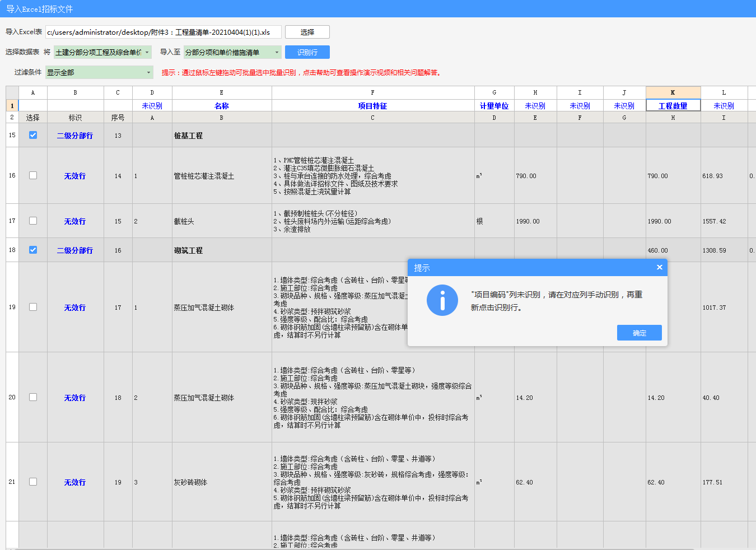756x550 pixels.
Task: Close the 提示 dialog with the X icon
Action: coord(660,267)
